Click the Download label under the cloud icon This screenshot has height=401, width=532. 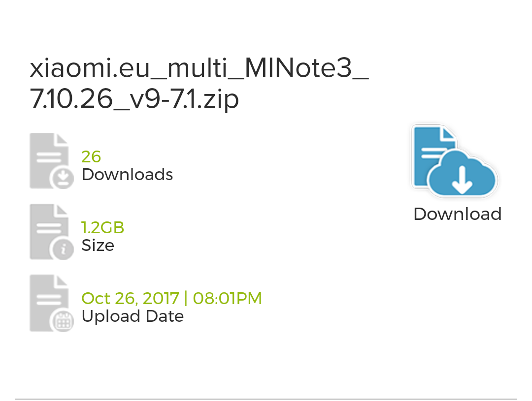pos(457,214)
